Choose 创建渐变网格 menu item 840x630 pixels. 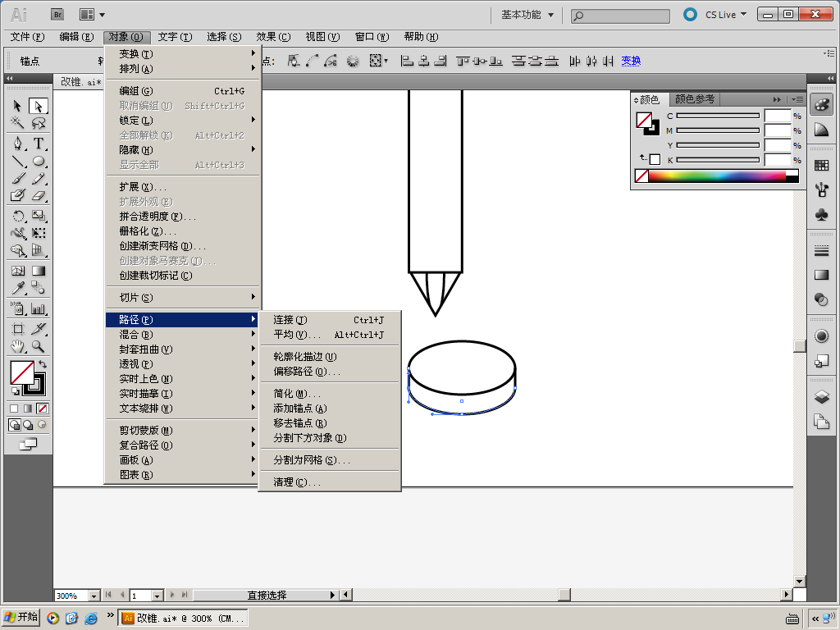coord(182,246)
